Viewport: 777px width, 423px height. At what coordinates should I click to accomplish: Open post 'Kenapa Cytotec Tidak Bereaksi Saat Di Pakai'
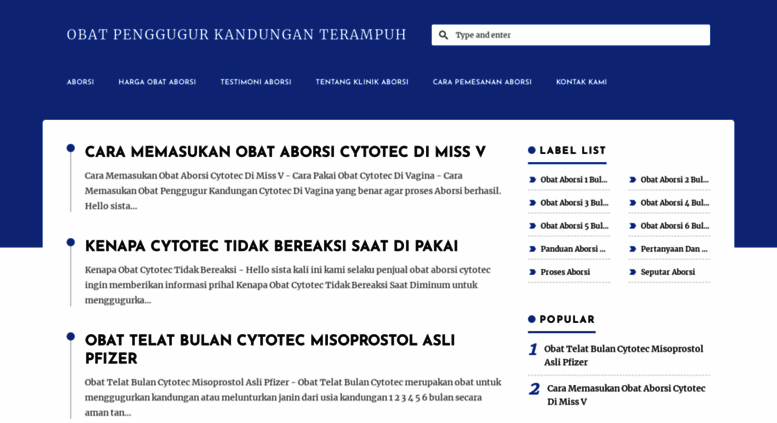click(271, 247)
